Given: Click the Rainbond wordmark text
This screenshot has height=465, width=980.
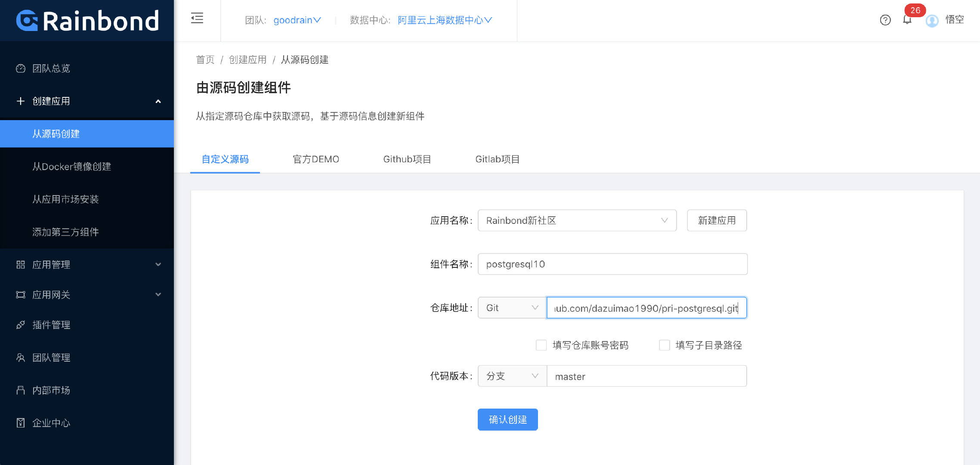Looking at the screenshot, I should coord(101,21).
